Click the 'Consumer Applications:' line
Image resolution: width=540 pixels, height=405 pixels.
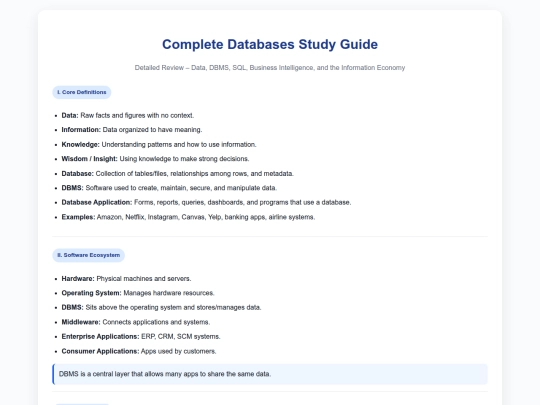[139, 351]
